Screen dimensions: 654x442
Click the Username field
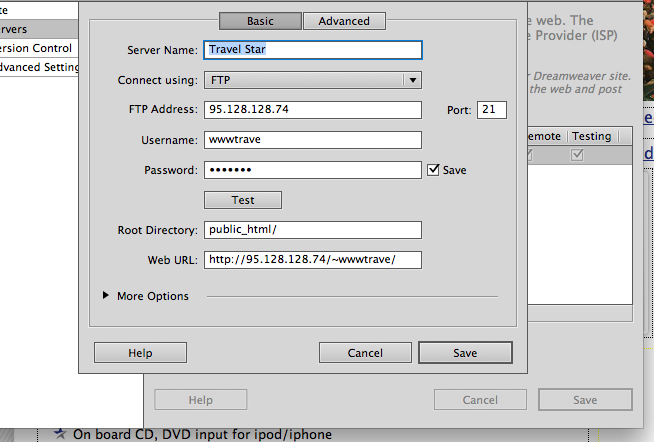[312, 140]
